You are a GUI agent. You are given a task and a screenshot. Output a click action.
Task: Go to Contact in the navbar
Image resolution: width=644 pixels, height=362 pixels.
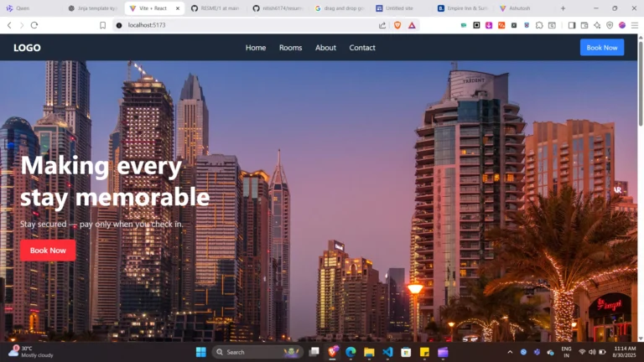click(x=362, y=48)
